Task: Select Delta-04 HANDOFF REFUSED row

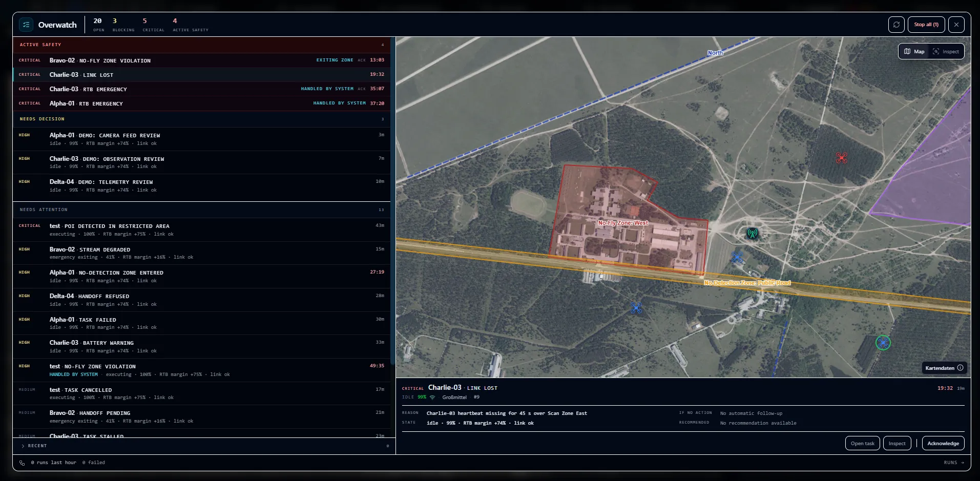Action: click(x=201, y=300)
